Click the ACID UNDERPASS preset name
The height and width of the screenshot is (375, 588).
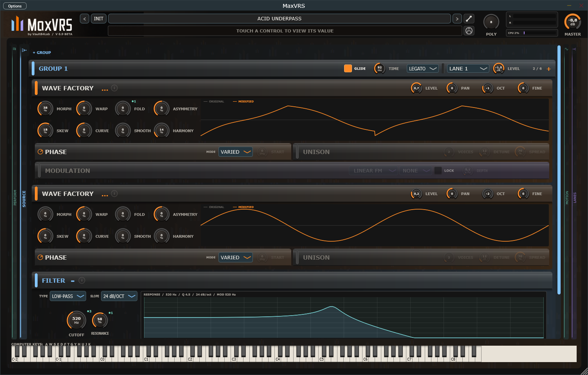click(280, 19)
